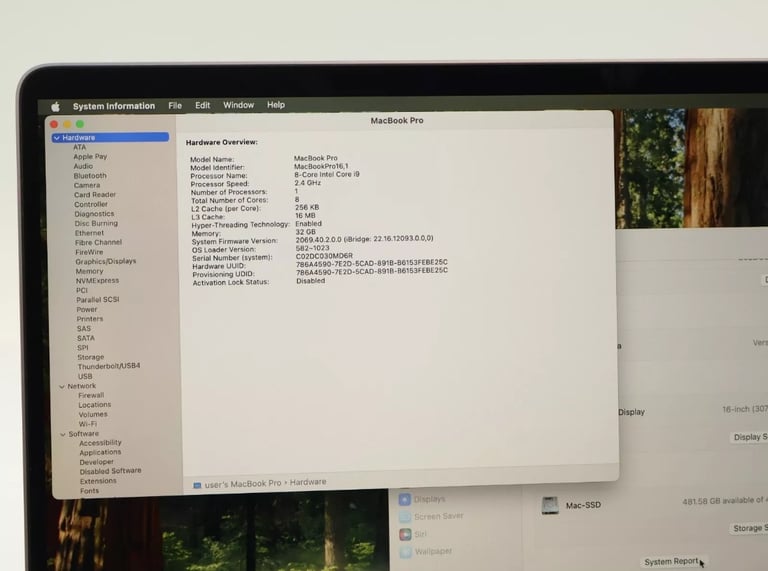
Task: Open the Help menu
Action: (x=276, y=104)
